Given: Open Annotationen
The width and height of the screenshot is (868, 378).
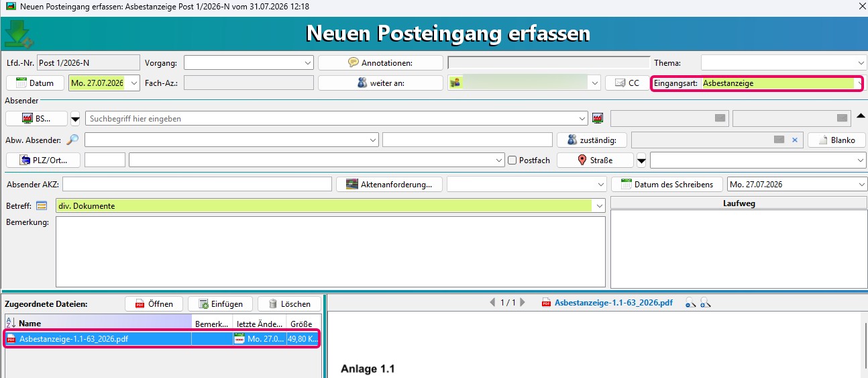Looking at the screenshot, I should [380, 63].
